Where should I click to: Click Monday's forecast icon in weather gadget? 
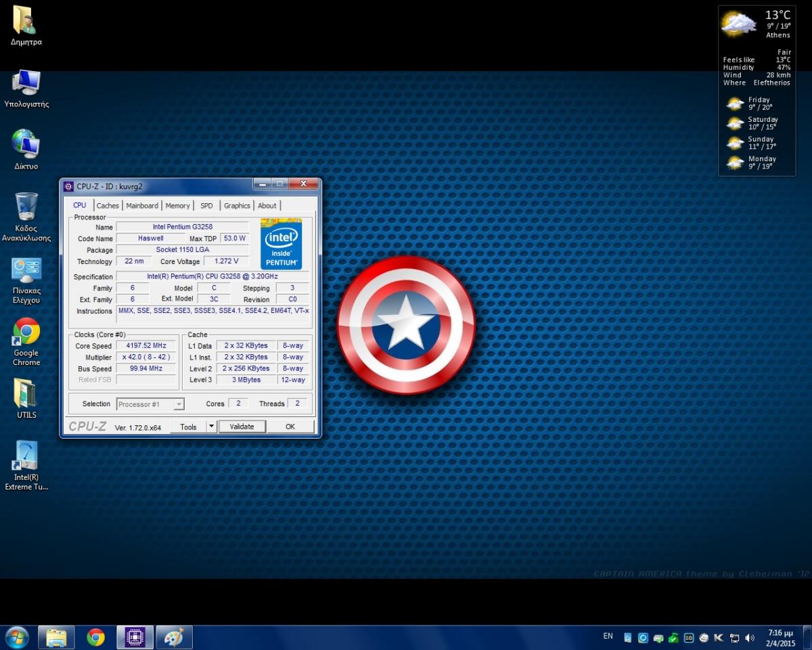(x=736, y=162)
